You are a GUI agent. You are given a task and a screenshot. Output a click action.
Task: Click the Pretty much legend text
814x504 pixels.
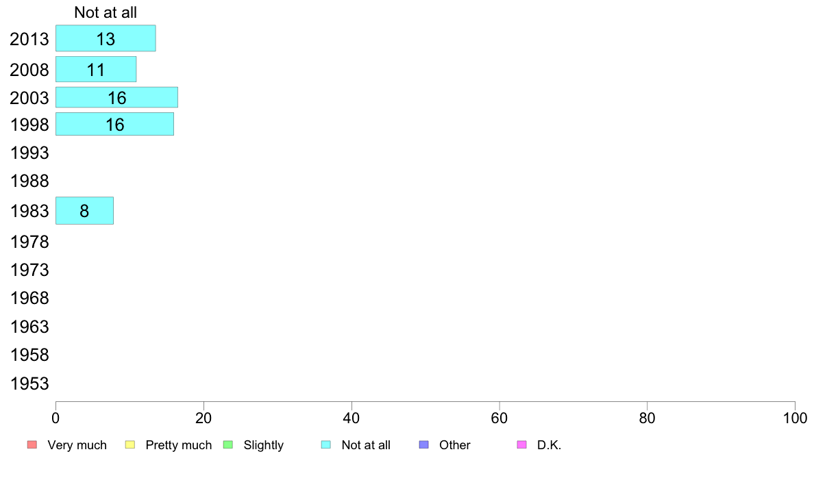point(179,445)
